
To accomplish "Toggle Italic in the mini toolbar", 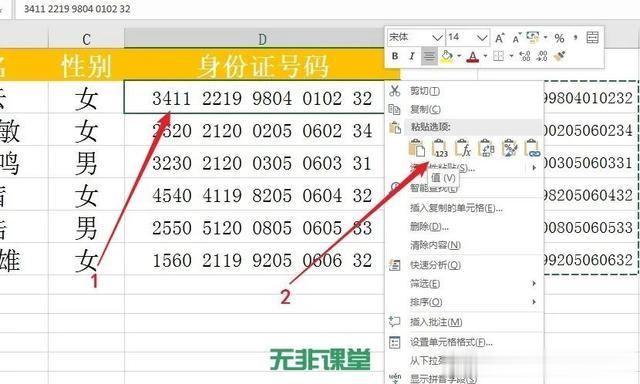I will [412, 56].
